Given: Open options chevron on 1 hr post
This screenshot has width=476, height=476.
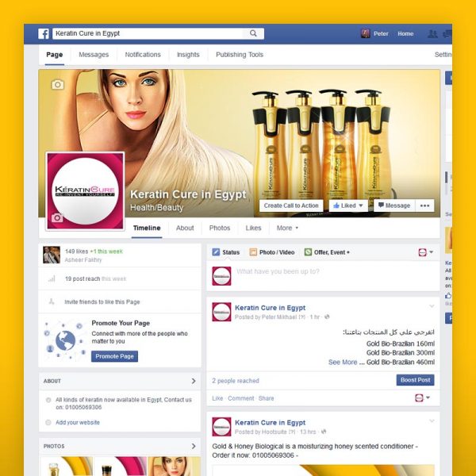Looking at the screenshot, I should (432, 306).
